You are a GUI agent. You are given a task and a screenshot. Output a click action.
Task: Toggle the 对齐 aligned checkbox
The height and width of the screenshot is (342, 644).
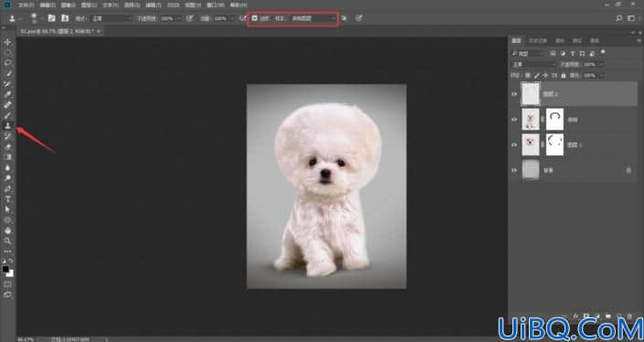255,18
